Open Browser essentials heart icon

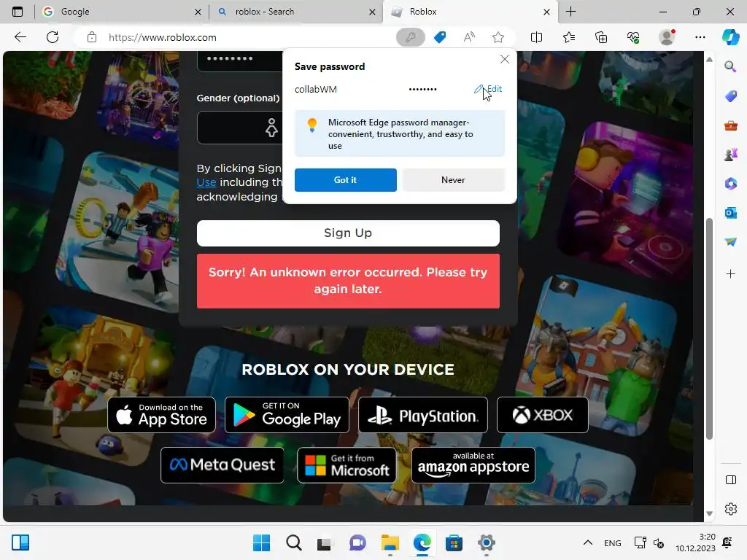click(x=633, y=37)
